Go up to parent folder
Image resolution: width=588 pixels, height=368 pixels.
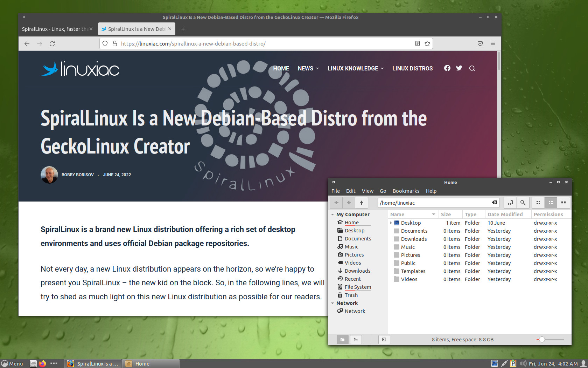click(362, 203)
